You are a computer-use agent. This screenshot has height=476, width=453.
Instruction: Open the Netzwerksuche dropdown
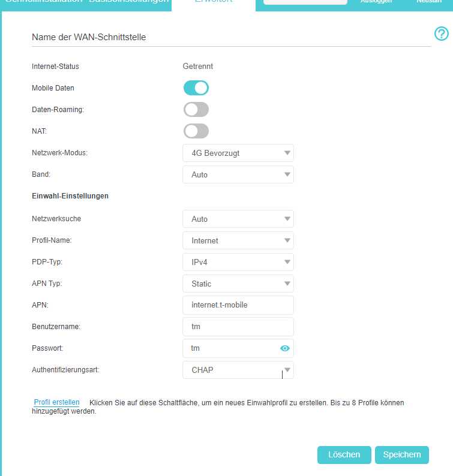tap(238, 219)
